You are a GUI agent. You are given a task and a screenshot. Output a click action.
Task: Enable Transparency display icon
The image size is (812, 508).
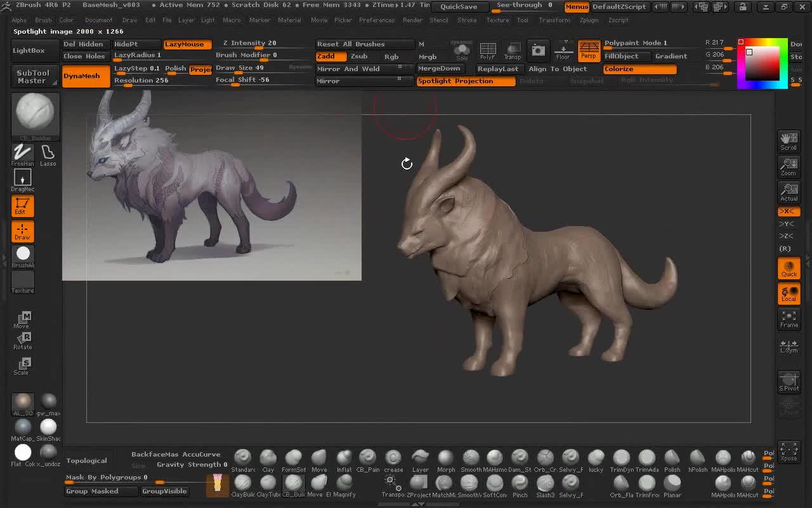coord(513,50)
